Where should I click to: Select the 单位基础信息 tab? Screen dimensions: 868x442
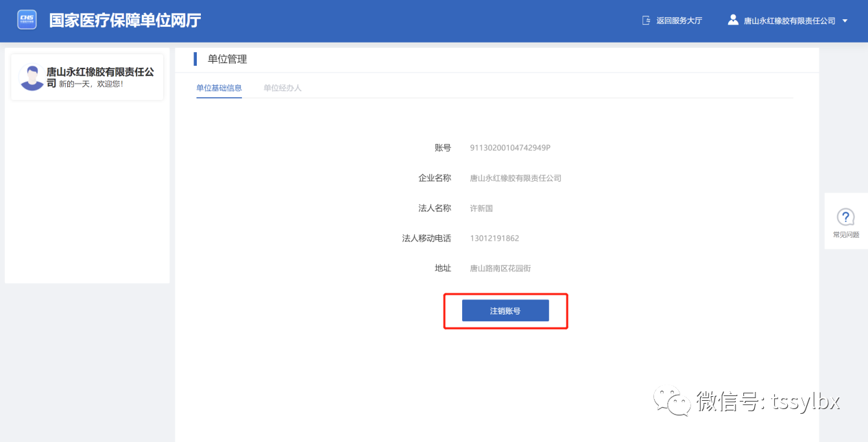click(219, 88)
